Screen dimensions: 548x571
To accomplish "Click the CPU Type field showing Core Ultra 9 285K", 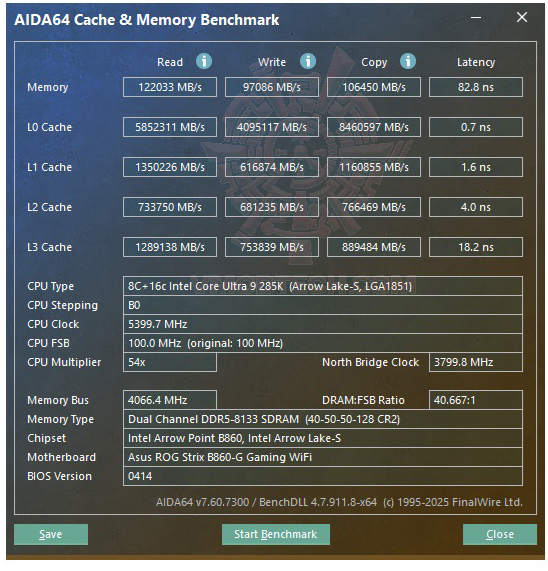I will point(323,286).
